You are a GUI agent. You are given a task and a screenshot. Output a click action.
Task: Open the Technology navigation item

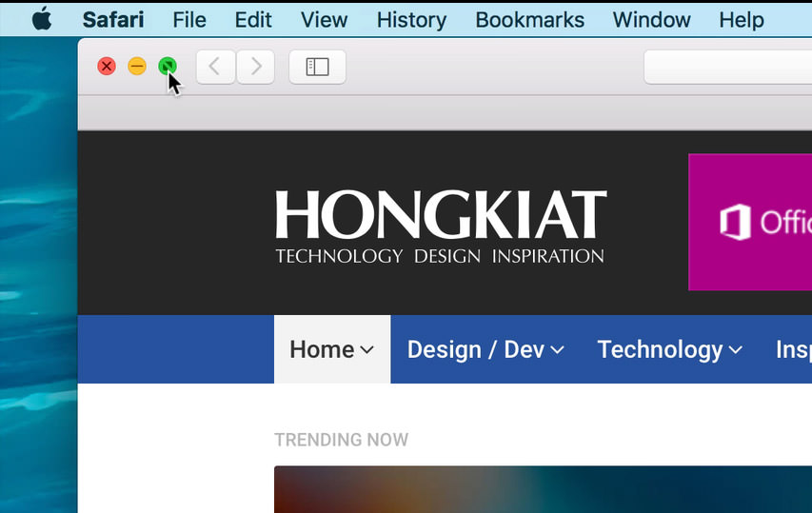pos(669,349)
